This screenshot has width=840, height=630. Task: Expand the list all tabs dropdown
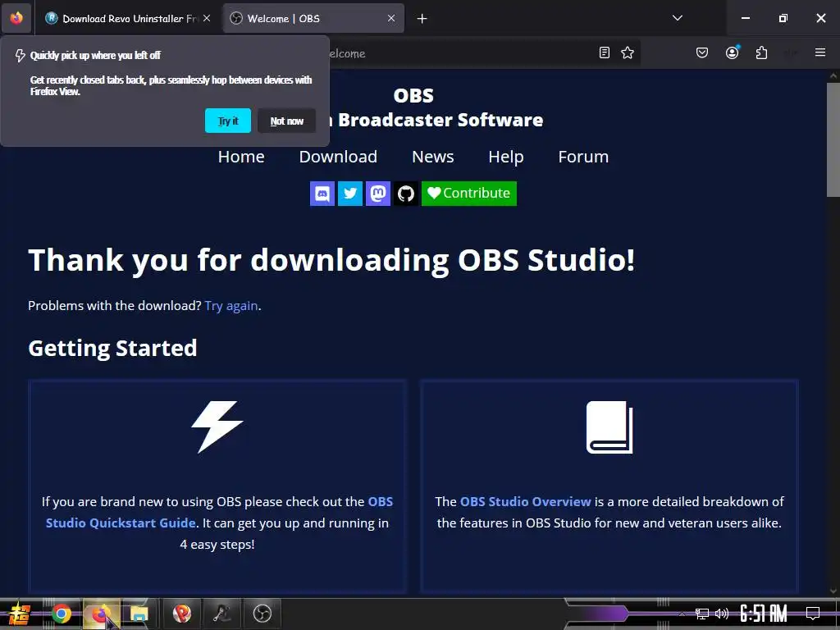(x=677, y=18)
